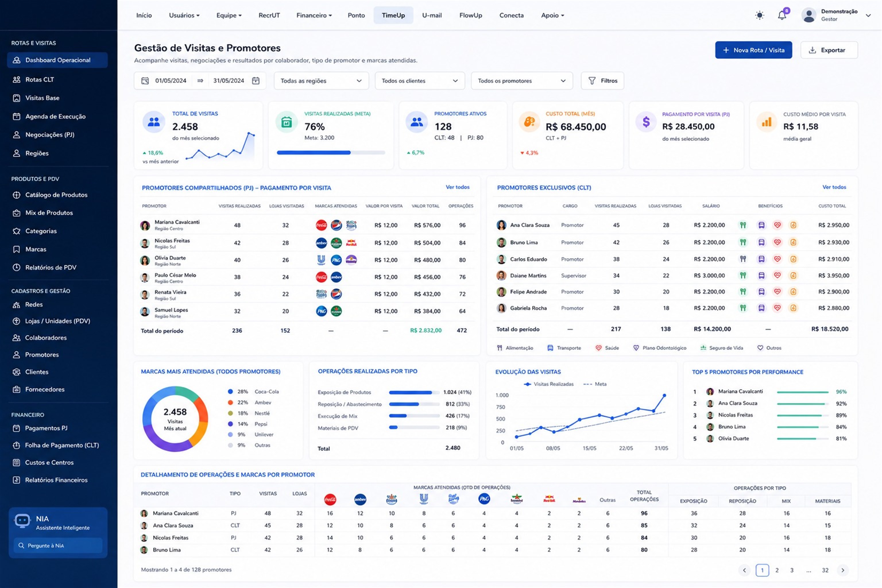Switch to the RecrUT tab
882x588 pixels.
tap(269, 16)
